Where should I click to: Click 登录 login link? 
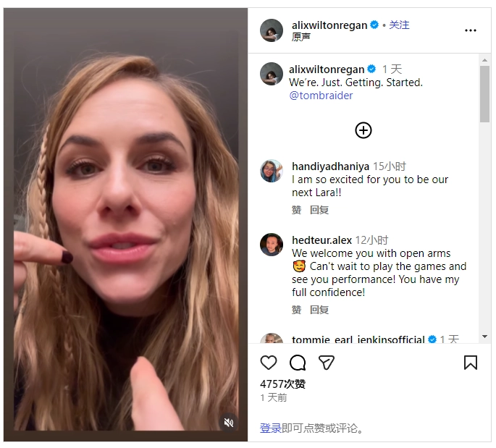[271, 428]
